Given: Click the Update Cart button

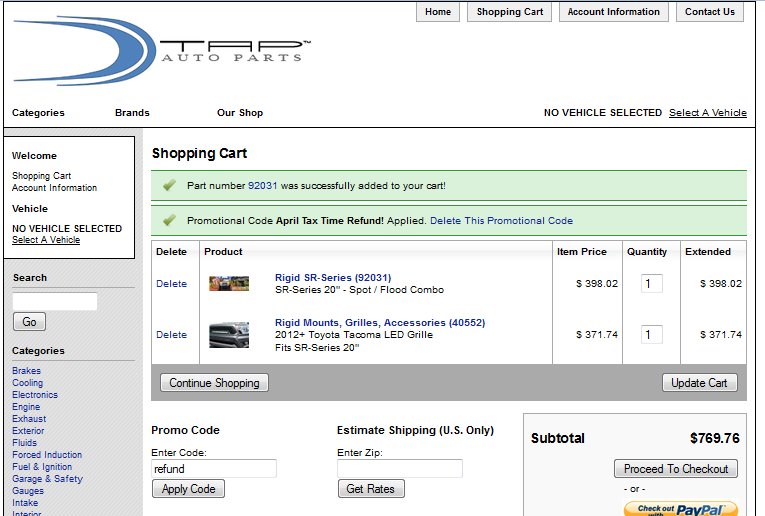Looking at the screenshot, I should (699, 383).
